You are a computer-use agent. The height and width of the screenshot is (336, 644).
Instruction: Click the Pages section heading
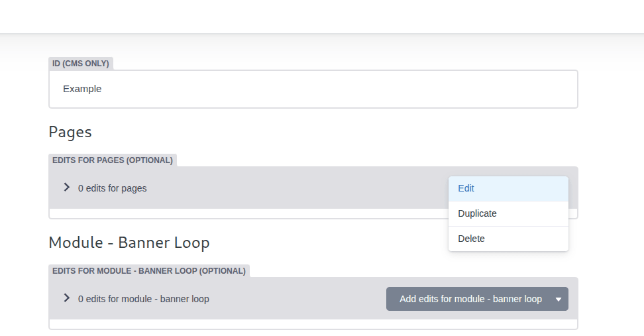[x=70, y=133]
